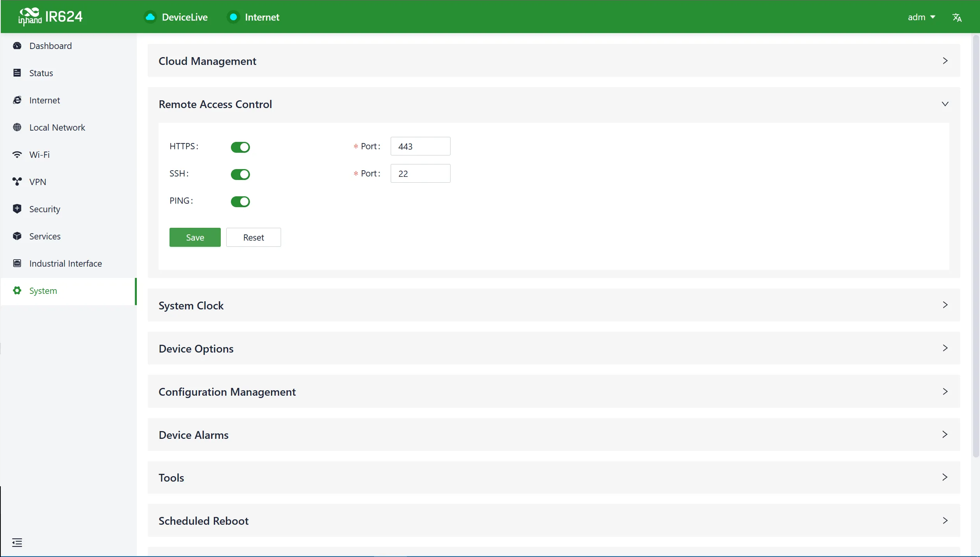The image size is (980, 557).
Task: Click the DeviceLive cloud status icon
Action: 150,17
